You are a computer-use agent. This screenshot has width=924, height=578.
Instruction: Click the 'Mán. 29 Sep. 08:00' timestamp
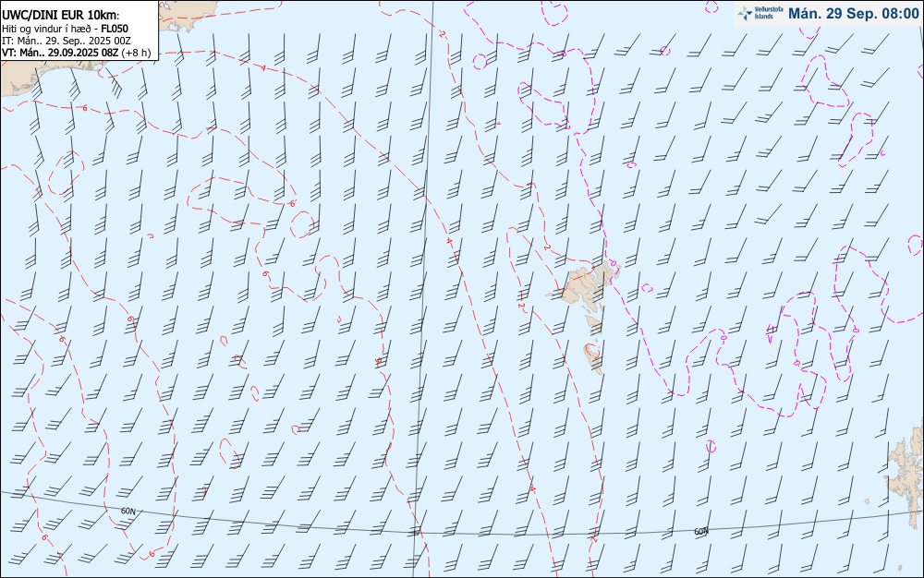pyautogui.click(x=853, y=14)
